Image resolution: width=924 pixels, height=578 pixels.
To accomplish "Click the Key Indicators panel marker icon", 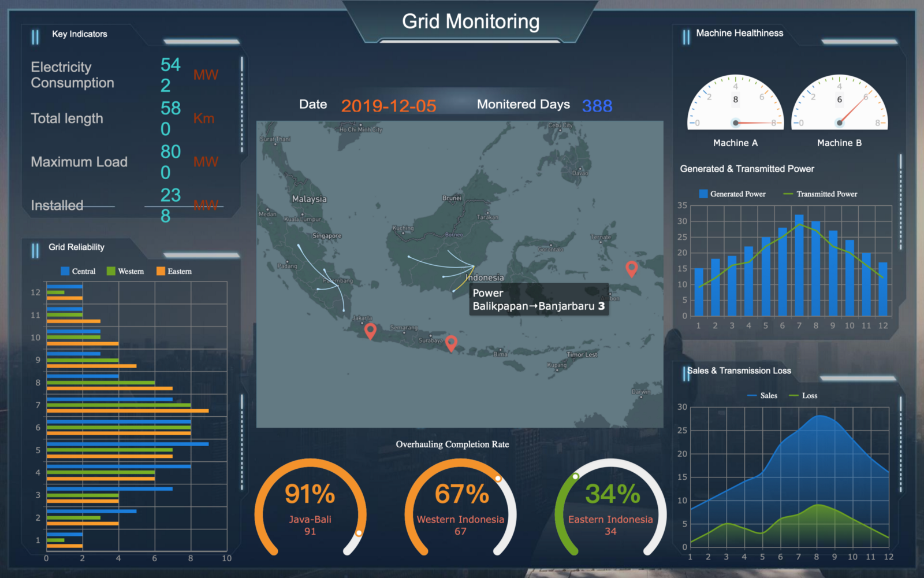I will click(x=35, y=37).
